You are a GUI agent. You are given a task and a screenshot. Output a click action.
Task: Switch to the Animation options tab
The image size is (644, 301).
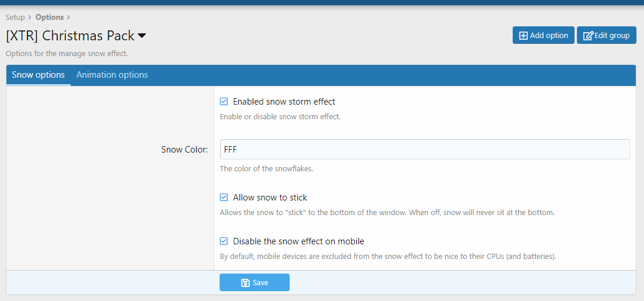(112, 75)
